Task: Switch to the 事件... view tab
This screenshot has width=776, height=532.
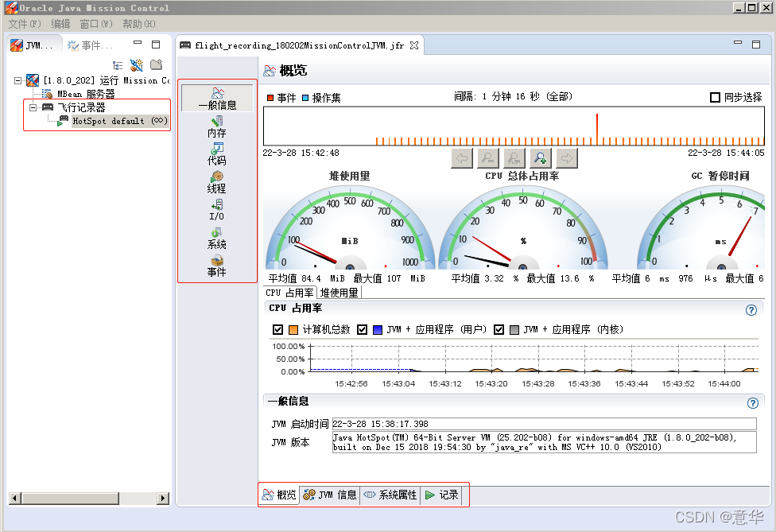Action: pos(91,45)
